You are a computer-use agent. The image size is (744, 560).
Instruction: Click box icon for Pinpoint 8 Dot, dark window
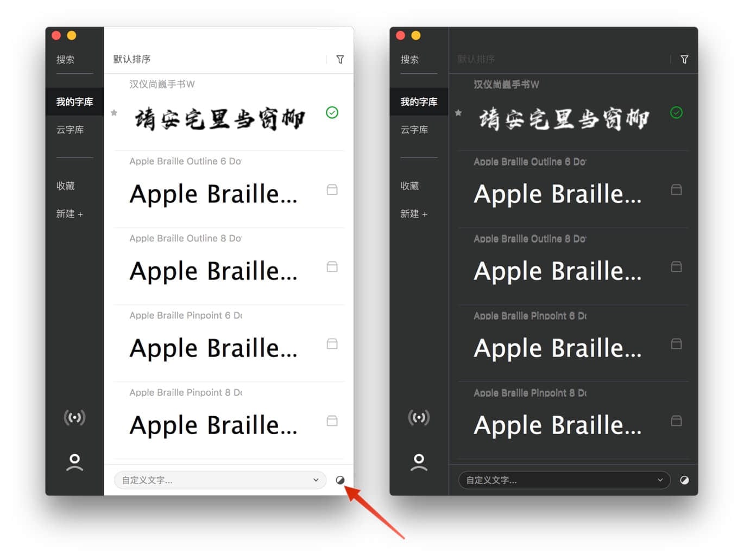[x=676, y=421]
